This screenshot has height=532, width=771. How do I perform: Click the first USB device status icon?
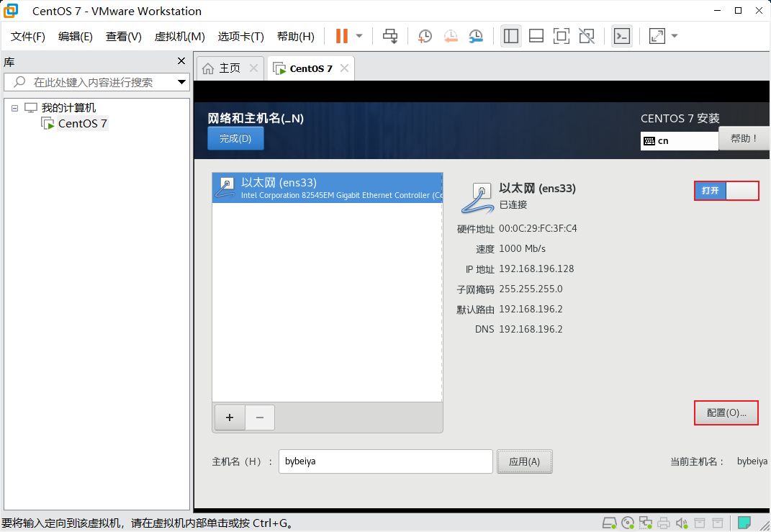click(700, 523)
